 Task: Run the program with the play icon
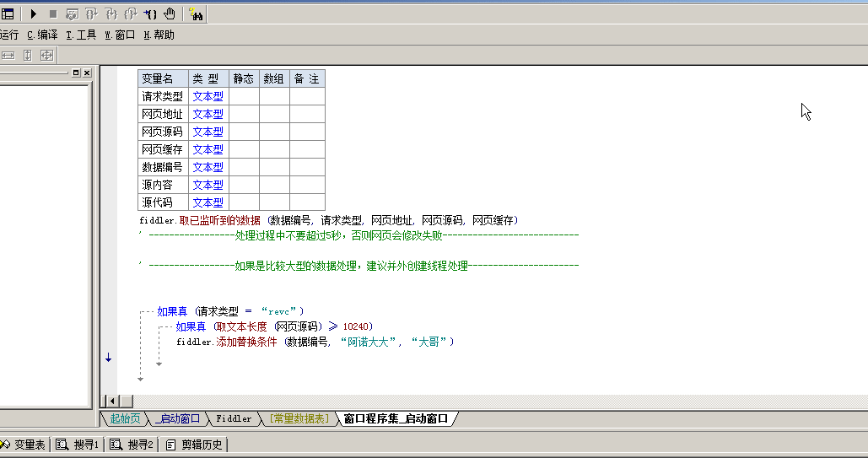tap(33, 13)
